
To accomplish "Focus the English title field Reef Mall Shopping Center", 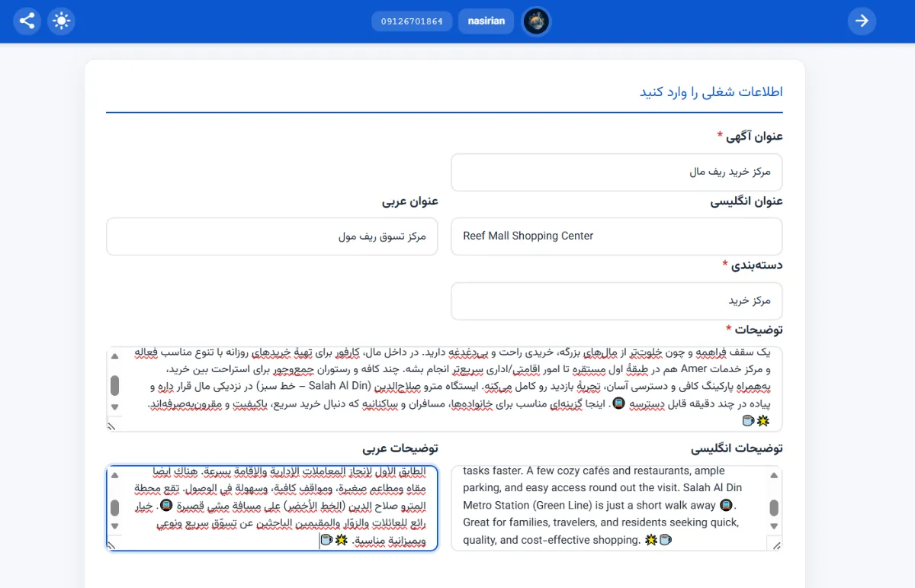I will (617, 236).
